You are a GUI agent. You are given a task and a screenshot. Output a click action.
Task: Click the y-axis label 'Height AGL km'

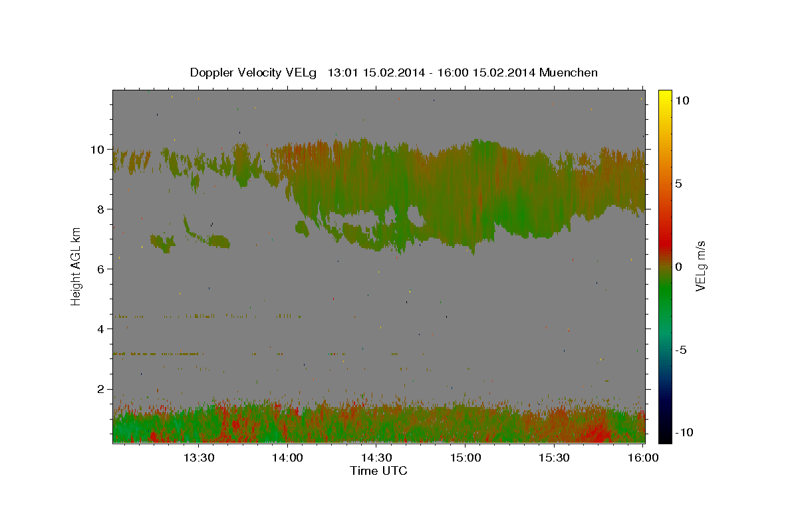pos(76,266)
